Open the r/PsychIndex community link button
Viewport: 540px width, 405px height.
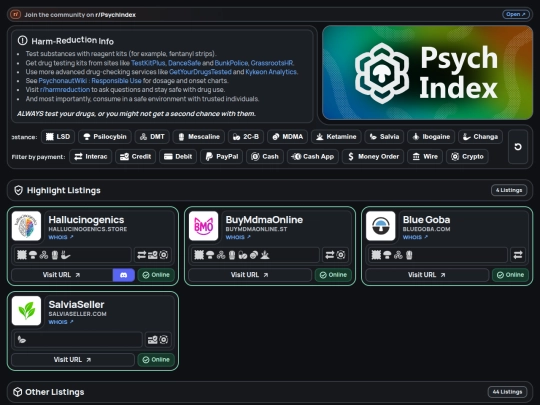pos(516,14)
